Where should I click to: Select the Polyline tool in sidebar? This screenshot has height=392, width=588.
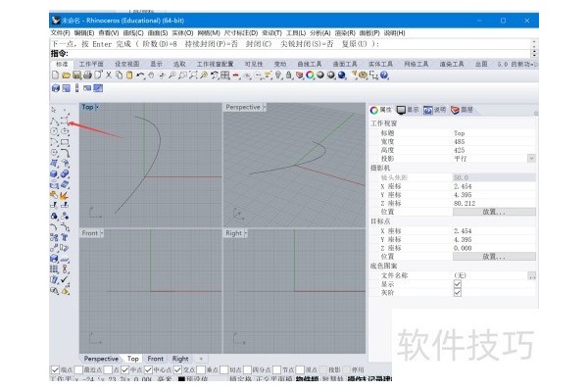click(x=54, y=121)
